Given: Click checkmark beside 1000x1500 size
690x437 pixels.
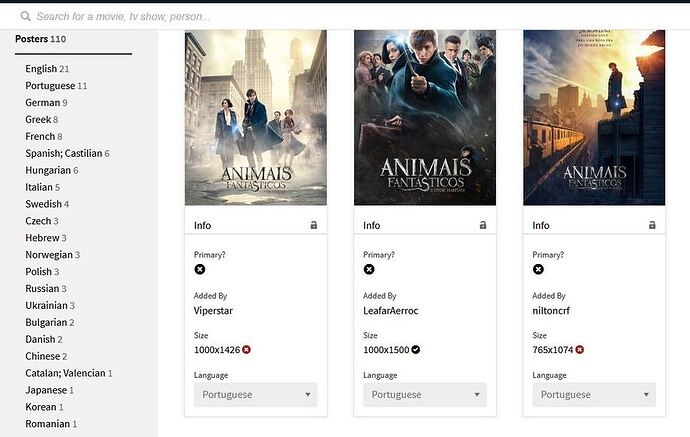Looking at the screenshot, I should (415, 349).
